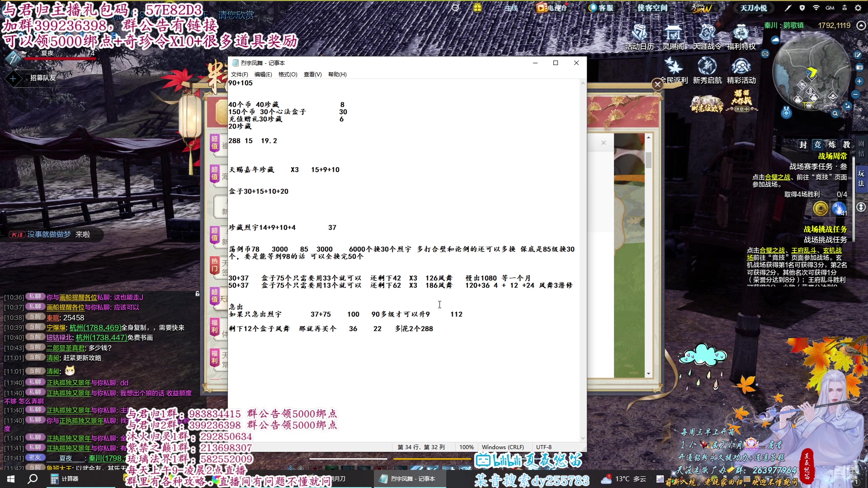Open the 天刀小悦 button

[753, 8]
